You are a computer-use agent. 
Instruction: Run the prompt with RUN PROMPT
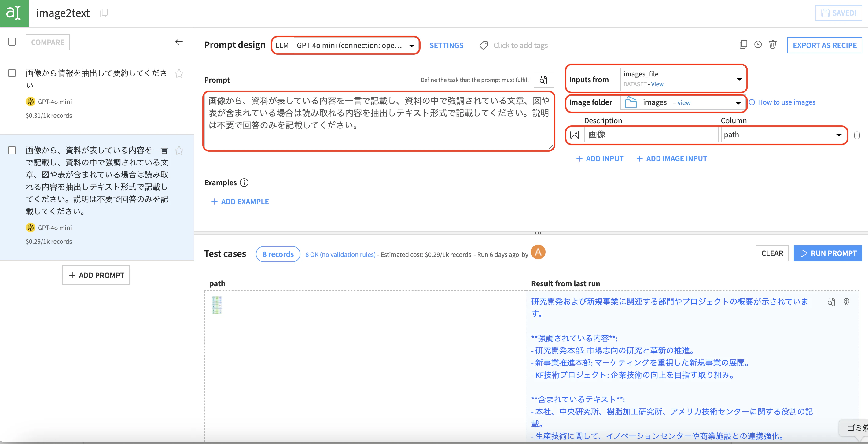pyautogui.click(x=828, y=253)
